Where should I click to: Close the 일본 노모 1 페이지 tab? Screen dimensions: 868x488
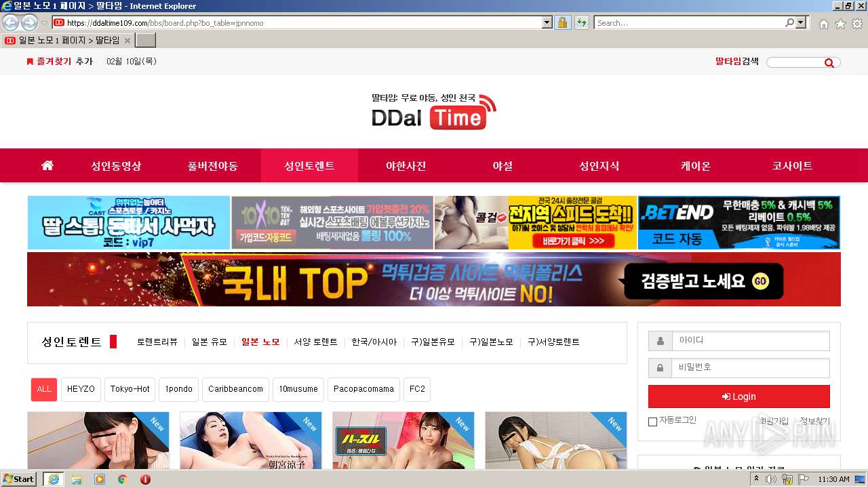tap(127, 41)
